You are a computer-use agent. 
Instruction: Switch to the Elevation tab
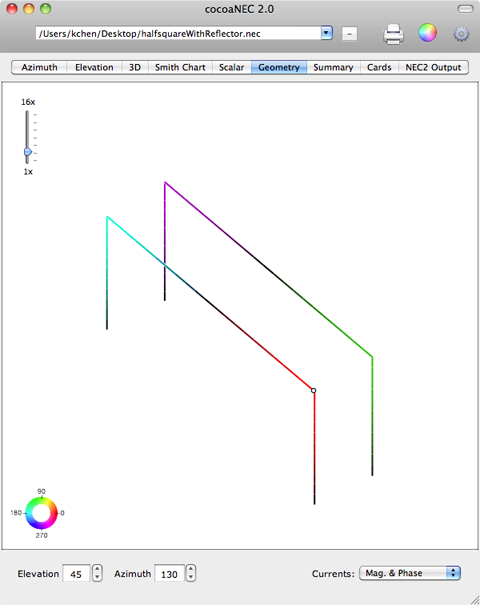(x=94, y=67)
